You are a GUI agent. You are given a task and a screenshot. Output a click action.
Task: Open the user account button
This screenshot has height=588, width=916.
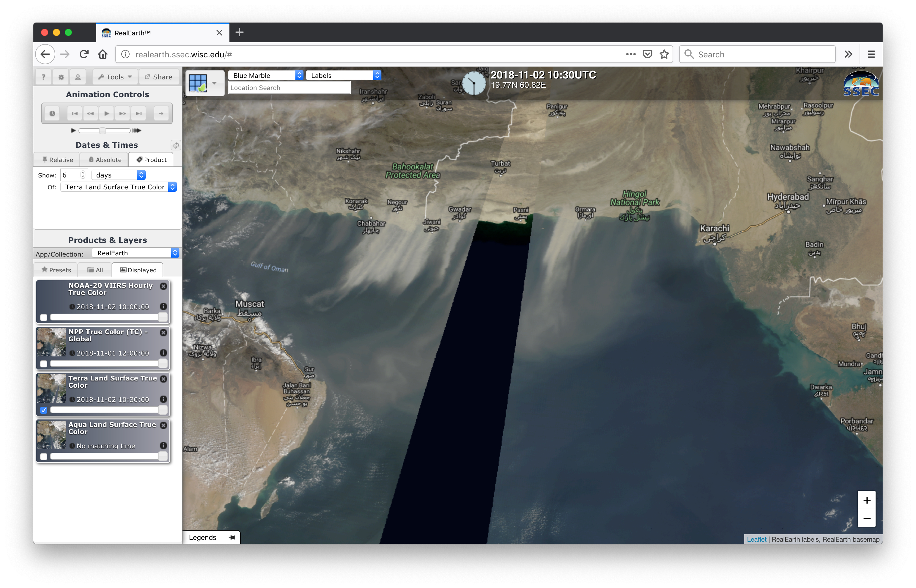(78, 77)
